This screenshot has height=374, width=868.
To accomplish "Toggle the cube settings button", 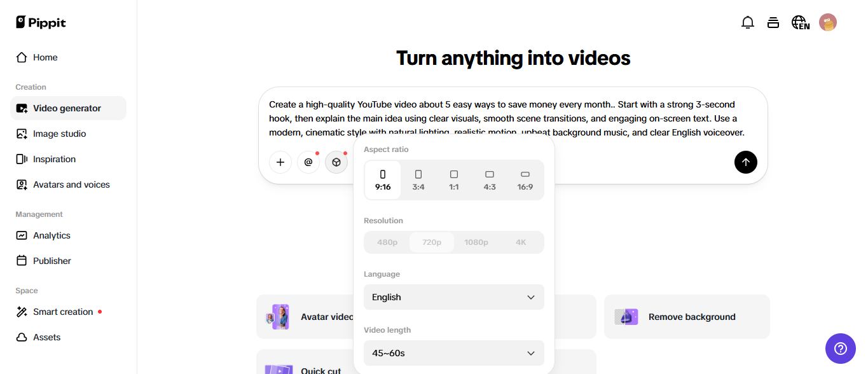I will point(336,162).
